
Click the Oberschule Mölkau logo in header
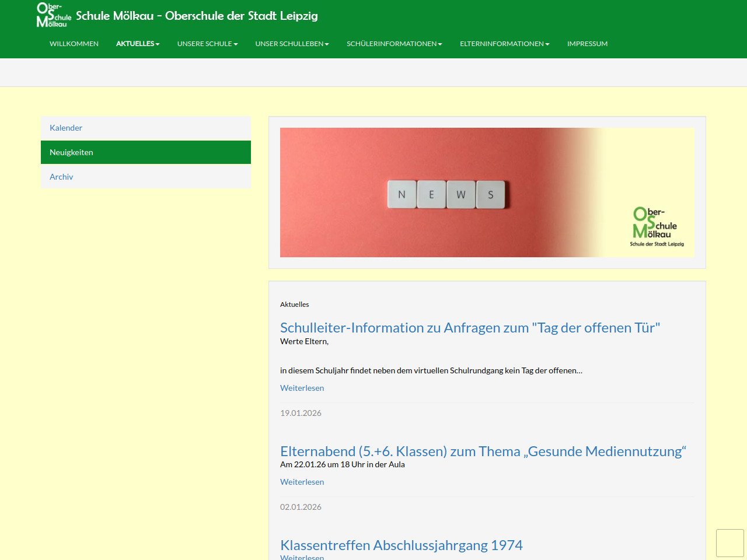coord(54,15)
